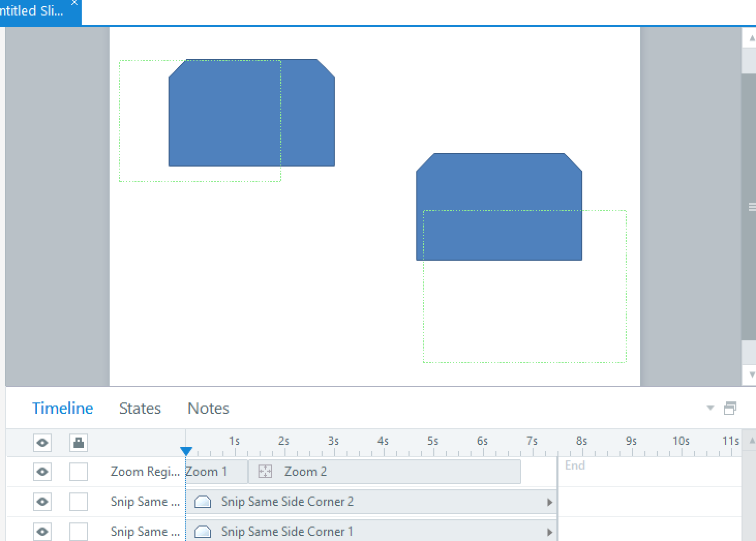
Task: Click the eye column header icon
Action: point(42,443)
